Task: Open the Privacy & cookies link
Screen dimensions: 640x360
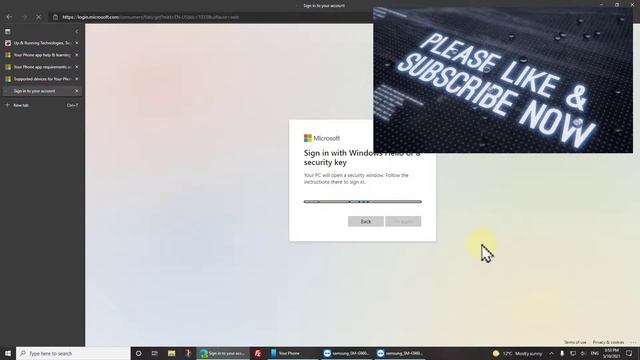Action: [608, 342]
